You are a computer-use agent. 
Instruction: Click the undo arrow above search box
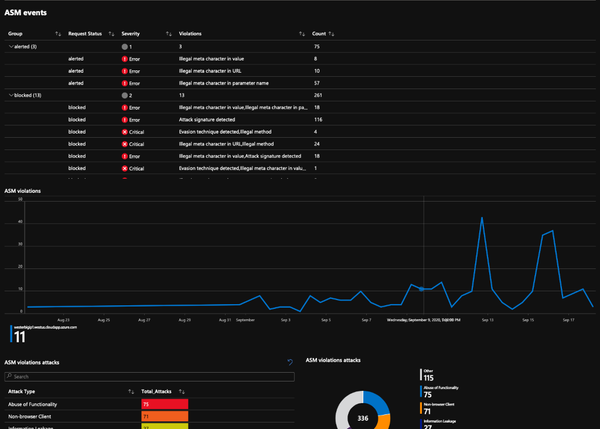tap(290, 362)
